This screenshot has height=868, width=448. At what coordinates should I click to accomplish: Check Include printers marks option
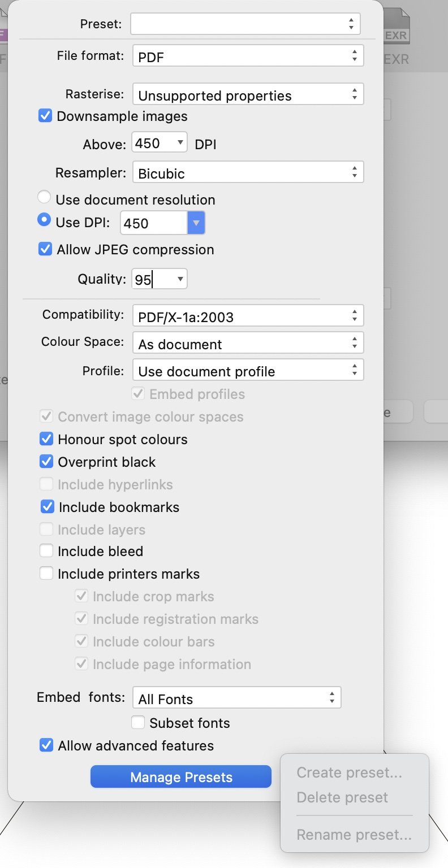46,574
